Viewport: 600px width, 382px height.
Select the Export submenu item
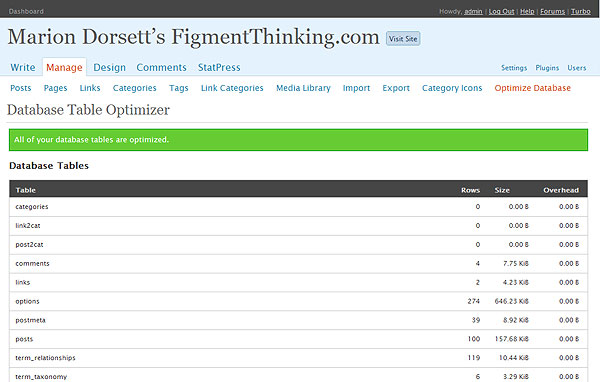point(396,88)
